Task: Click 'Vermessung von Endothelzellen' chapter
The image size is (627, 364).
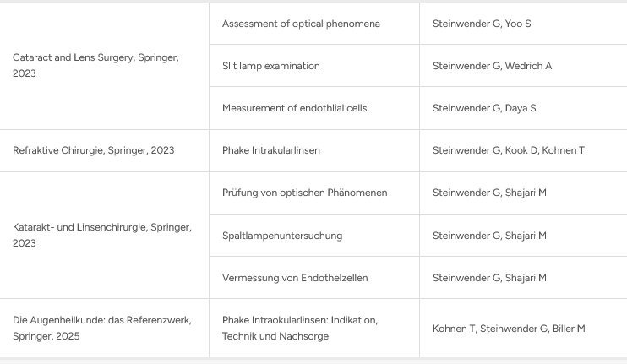Action: point(295,277)
